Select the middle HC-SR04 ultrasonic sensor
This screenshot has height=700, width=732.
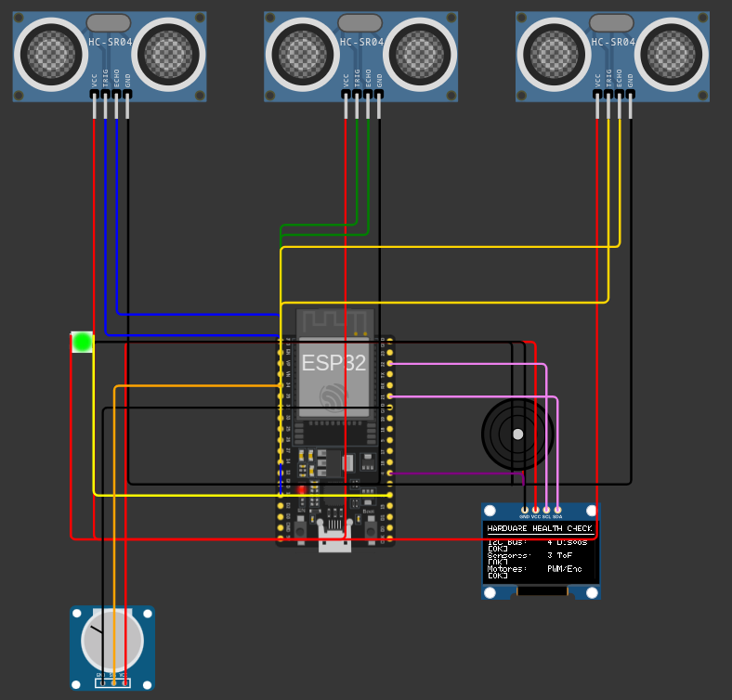(360, 57)
